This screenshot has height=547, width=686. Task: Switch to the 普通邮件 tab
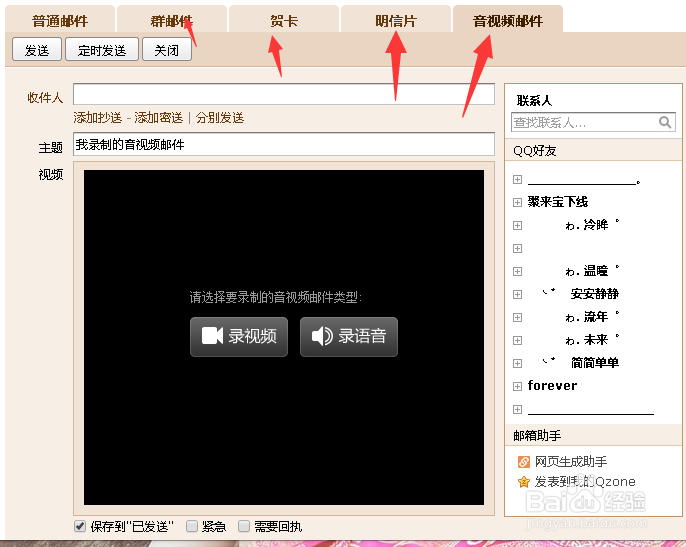pyautogui.click(x=60, y=20)
